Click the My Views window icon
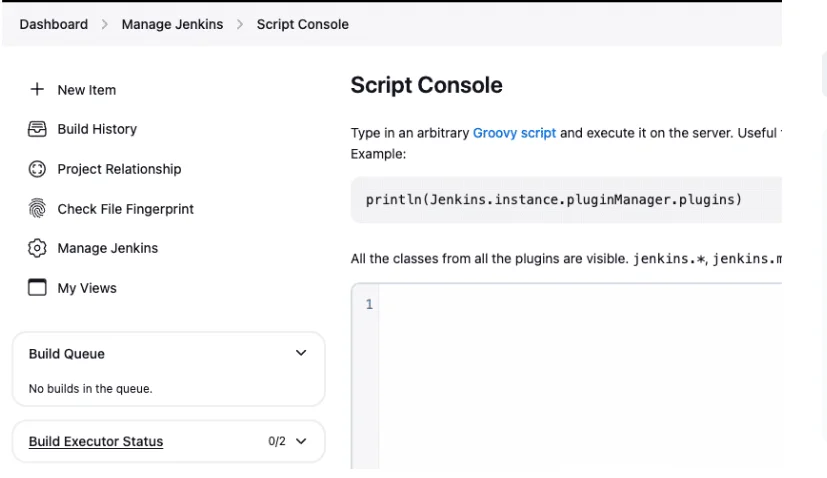 coord(37,288)
